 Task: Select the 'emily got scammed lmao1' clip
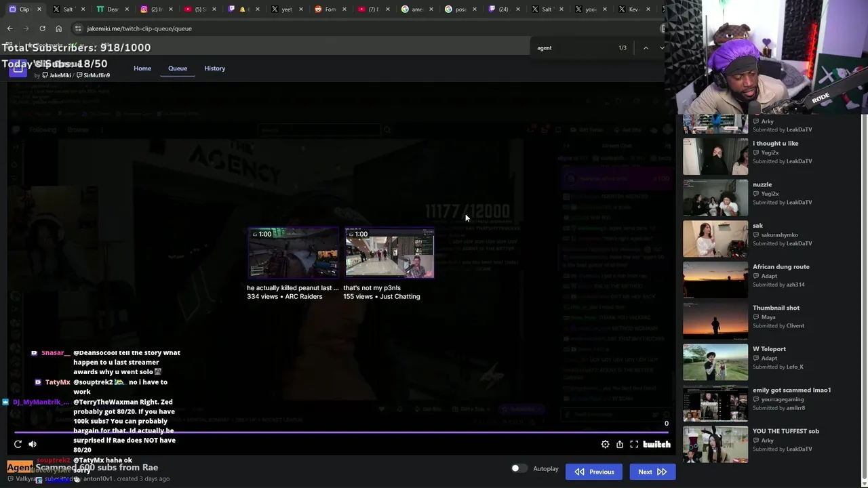715,403
